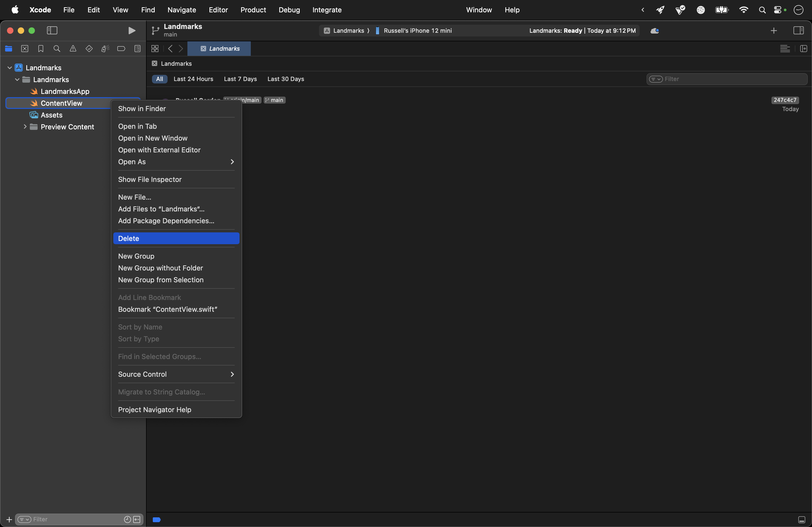The image size is (812, 527).
Task: Open the Bookmarks navigator
Action: point(41,49)
